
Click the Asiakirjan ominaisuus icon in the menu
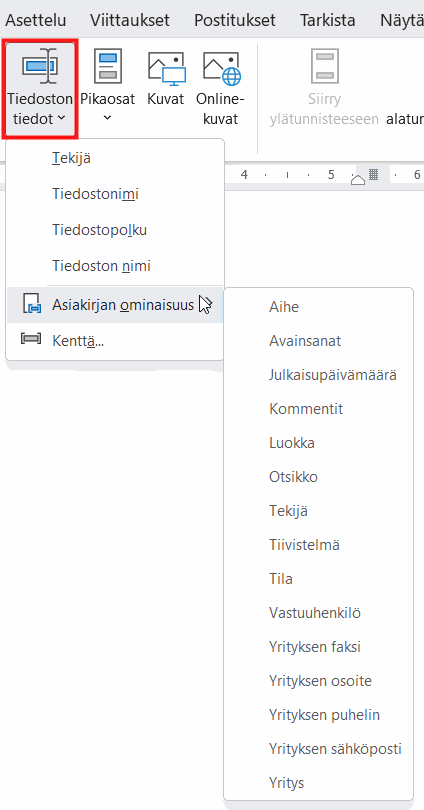pyautogui.click(x=32, y=304)
